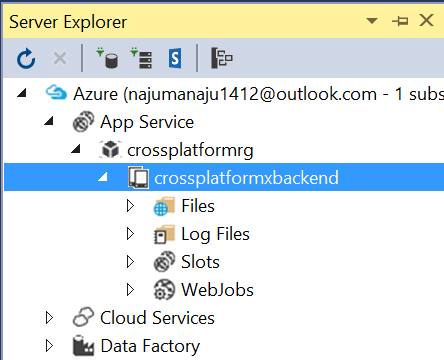This screenshot has width=444, height=360.
Task: Click the Cloud Services clouds icon
Action: 83,317
